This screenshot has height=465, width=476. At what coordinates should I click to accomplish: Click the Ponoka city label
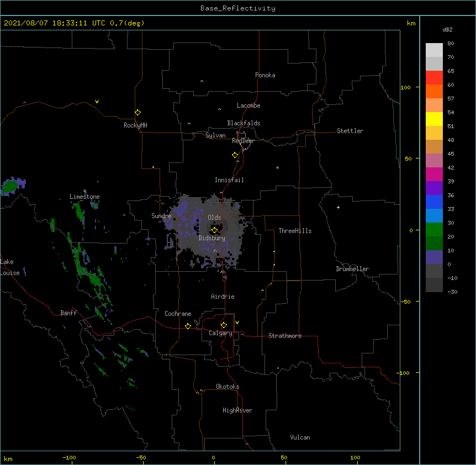pyautogui.click(x=265, y=75)
